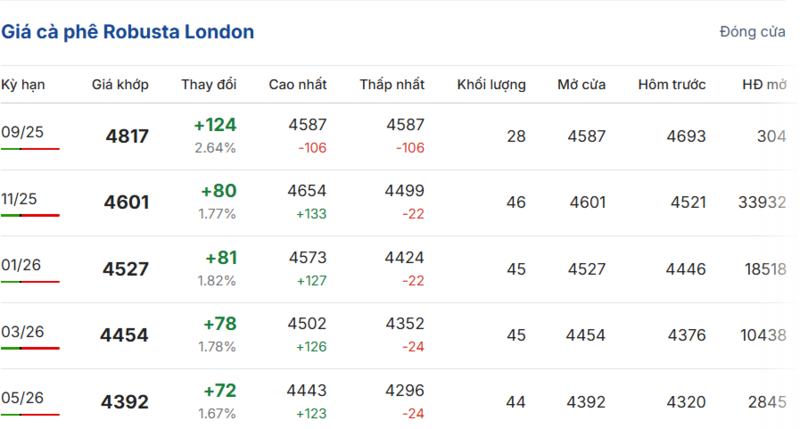The image size is (800, 429).
Task: Click the matched price 4817
Action: [x=127, y=136]
